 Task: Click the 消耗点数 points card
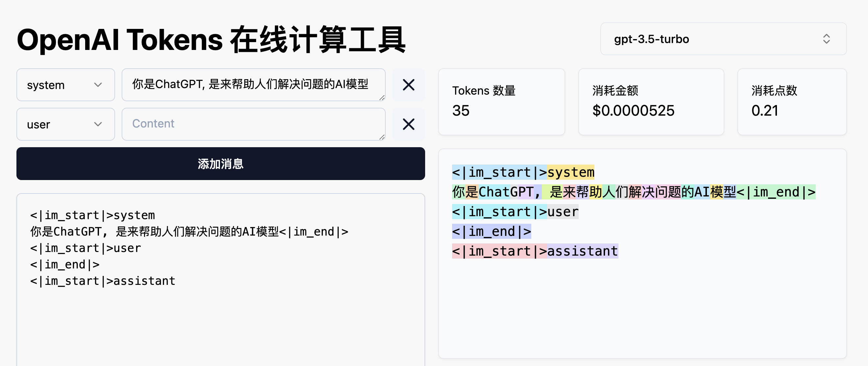point(791,102)
